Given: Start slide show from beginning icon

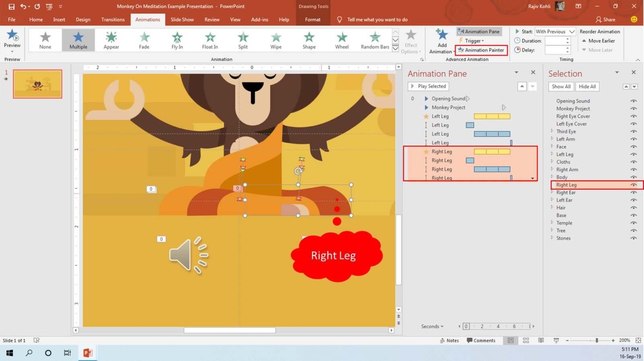Looking at the screenshot, I should tap(49, 6).
